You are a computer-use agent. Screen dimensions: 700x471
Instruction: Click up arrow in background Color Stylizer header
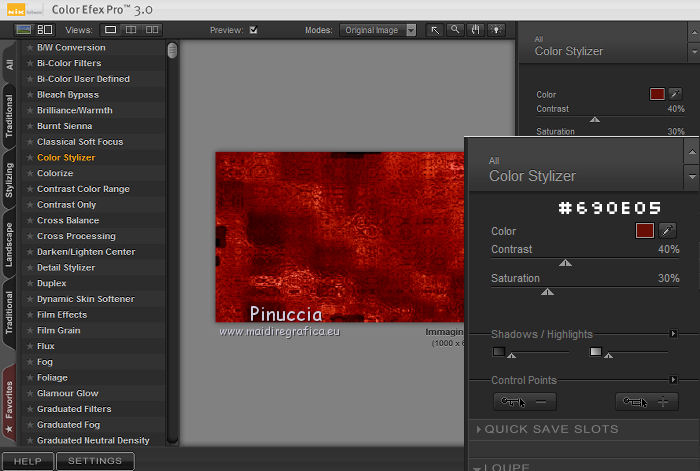coord(694,33)
